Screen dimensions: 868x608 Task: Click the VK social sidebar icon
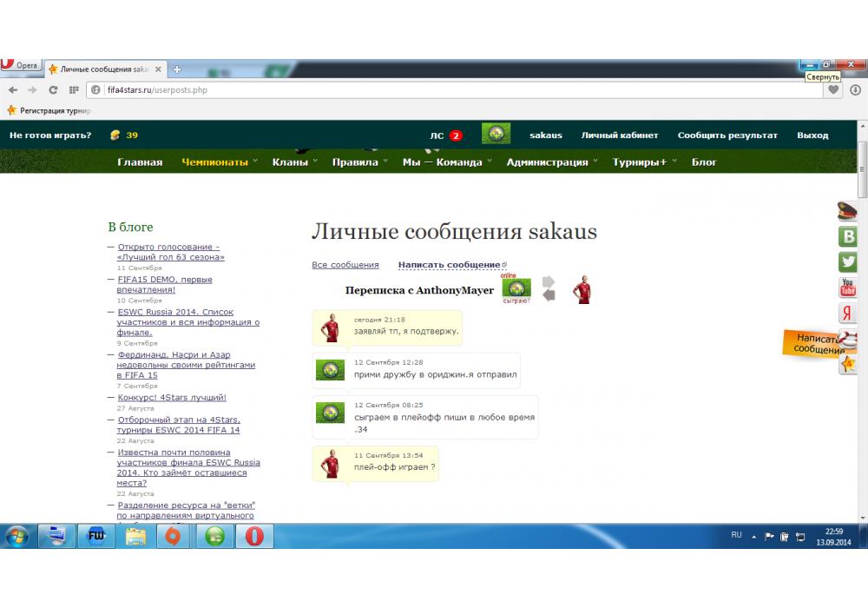pos(847,236)
